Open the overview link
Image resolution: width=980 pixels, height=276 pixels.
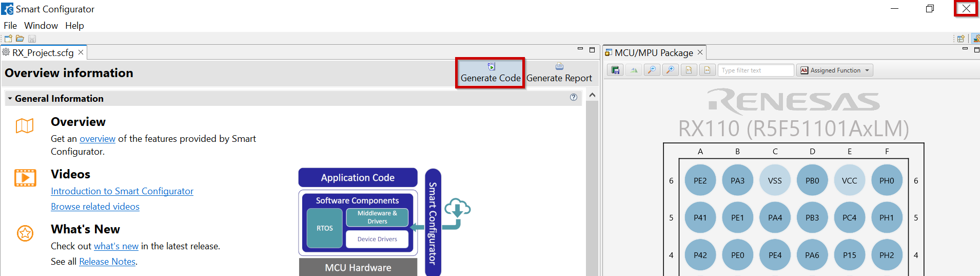pos(97,138)
